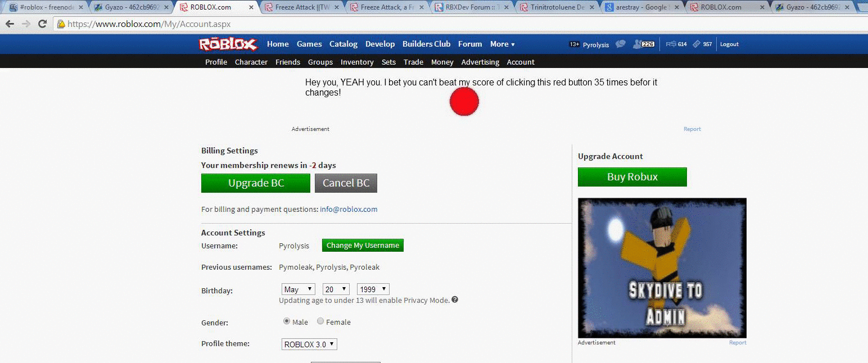Open the Profile theme dropdown ROBLOX 3.0

(309, 344)
